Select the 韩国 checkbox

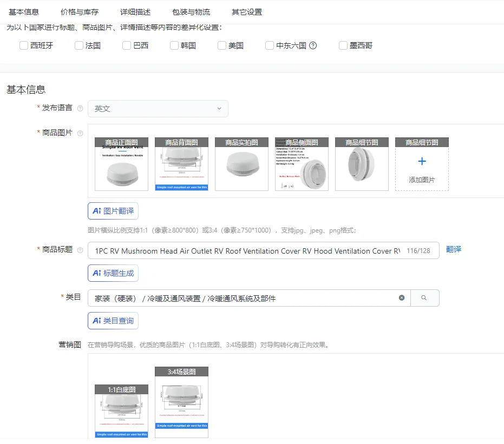[174, 45]
